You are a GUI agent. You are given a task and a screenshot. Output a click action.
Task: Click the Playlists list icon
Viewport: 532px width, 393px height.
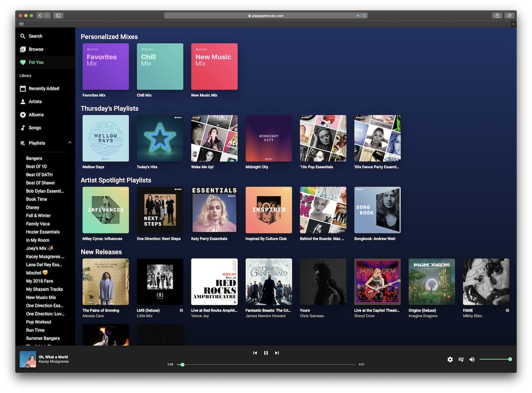click(x=23, y=143)
